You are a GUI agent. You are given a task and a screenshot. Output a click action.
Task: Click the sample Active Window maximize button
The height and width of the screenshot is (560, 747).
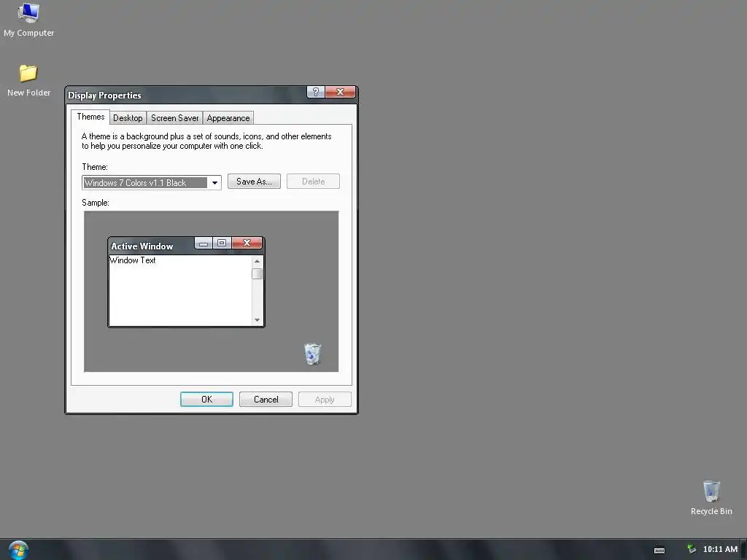tap(222, 244)
